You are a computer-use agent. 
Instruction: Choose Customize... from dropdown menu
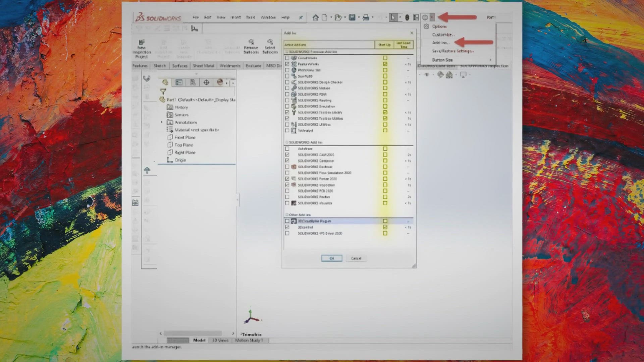[443, 35]
